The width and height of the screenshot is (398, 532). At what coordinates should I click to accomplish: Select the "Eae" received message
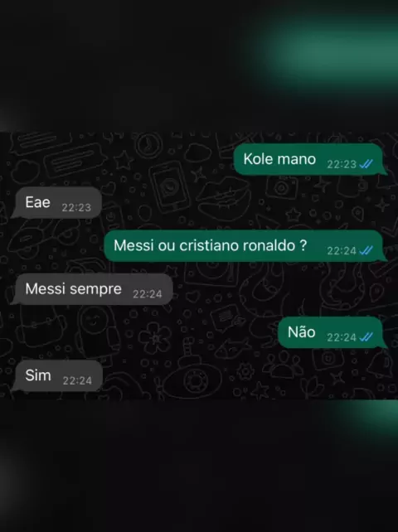[x=56, y=202]
